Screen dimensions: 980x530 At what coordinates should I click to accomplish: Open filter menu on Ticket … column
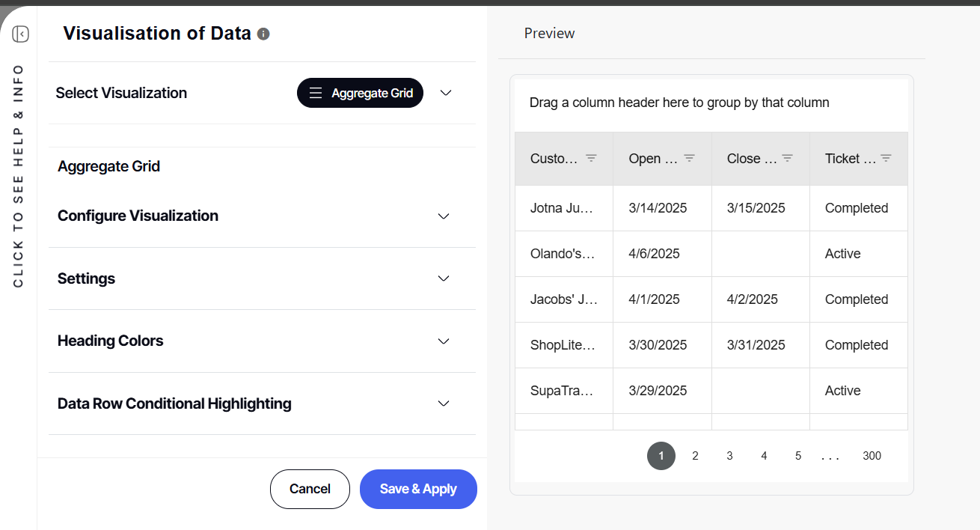point(886,159)
